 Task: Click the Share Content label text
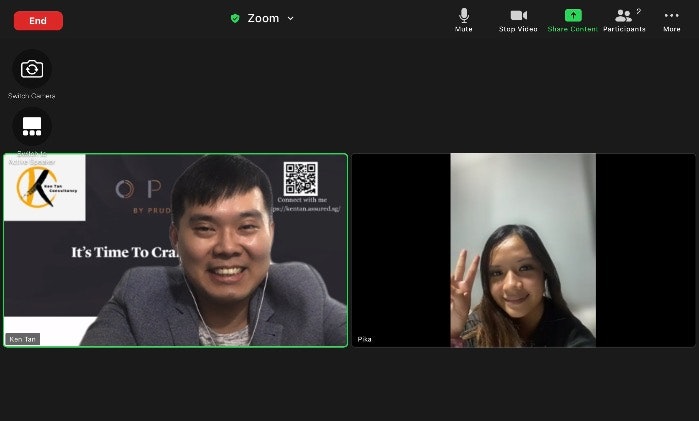click(573, 29)
